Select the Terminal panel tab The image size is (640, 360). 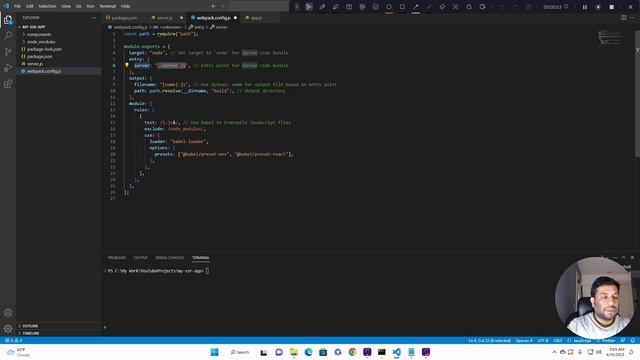[x=200, y=258]
